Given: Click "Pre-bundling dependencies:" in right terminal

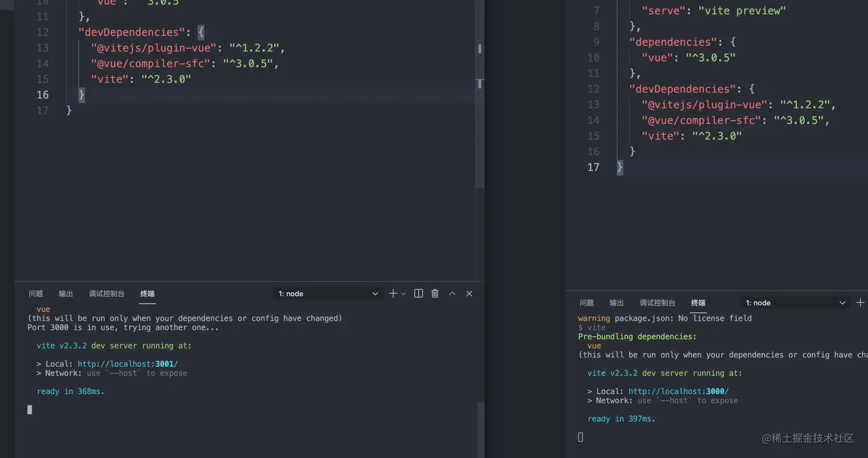Looking at the screenshot, I should click(637, 336).
